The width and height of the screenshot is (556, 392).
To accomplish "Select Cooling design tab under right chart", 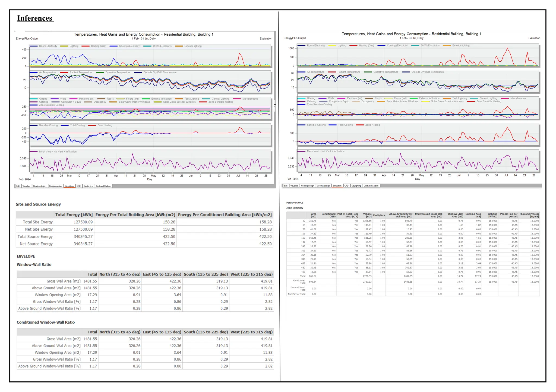I will pyautogui.click(x=323, y=186).
